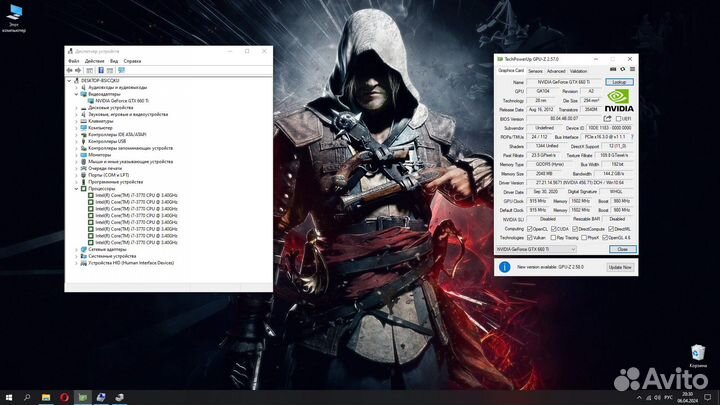Viewport: 720px width, 405px height.
Task: Expand the Сетевые адаптеры node
Action: [77, 249]
